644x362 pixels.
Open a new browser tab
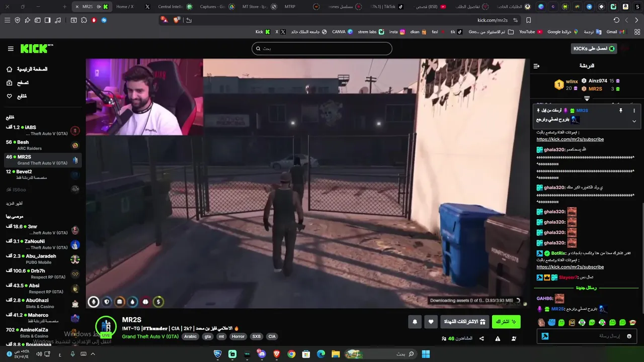[64, 7]
